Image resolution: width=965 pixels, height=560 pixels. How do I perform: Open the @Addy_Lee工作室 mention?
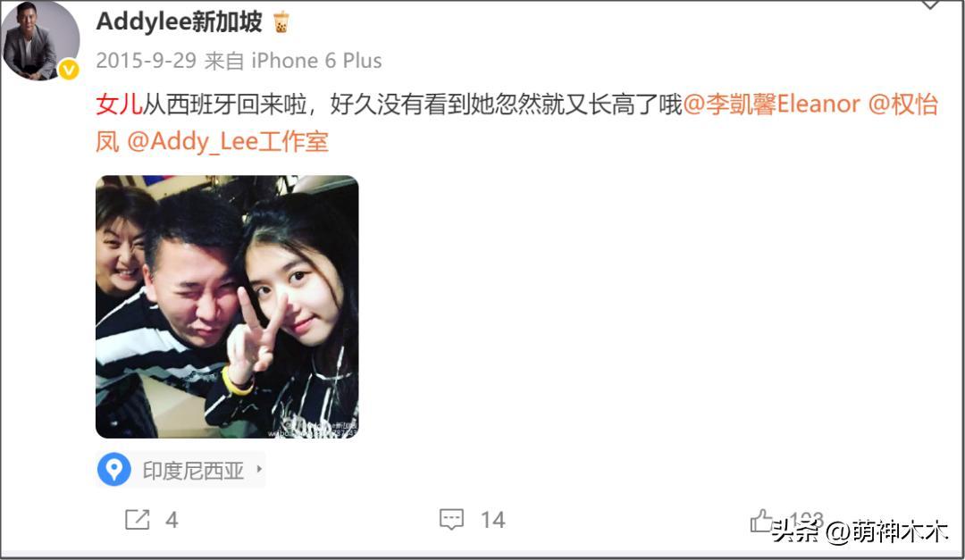(228, 141)
